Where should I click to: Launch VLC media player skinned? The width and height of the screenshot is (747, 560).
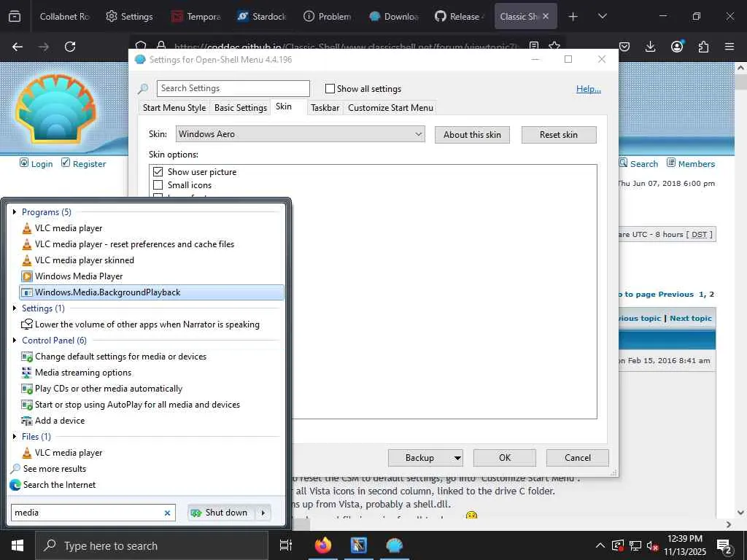pos(77,260)
